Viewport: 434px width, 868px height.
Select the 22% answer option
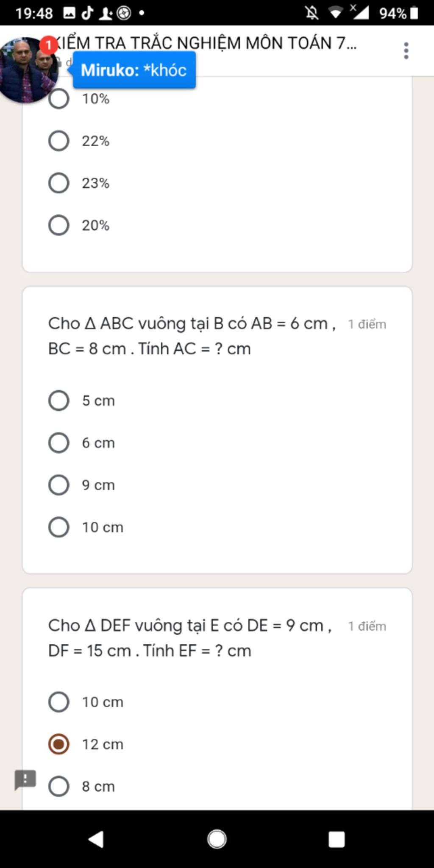click(79, 141)
